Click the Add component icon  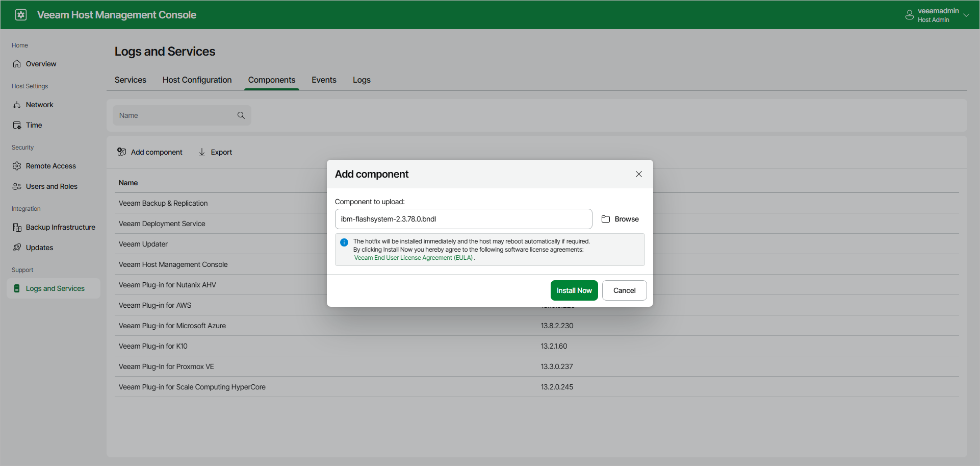tap(122, 152)
